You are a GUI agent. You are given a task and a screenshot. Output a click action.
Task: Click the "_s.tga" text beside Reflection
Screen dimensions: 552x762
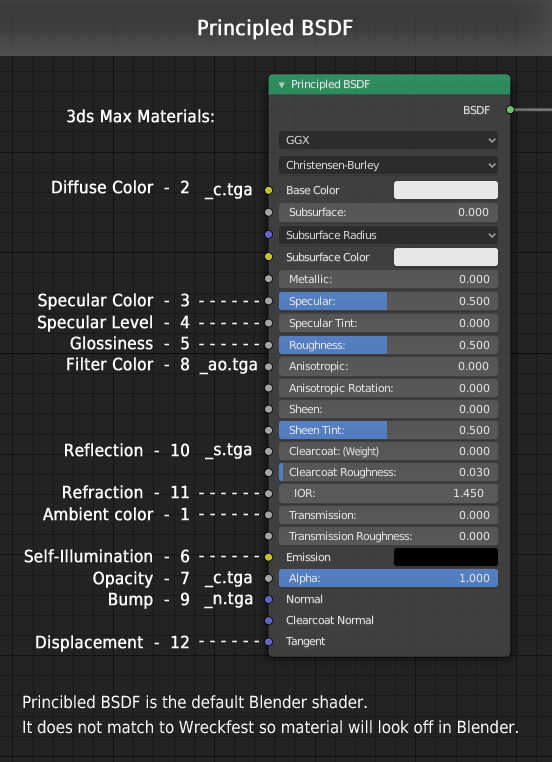click(228, 450)
